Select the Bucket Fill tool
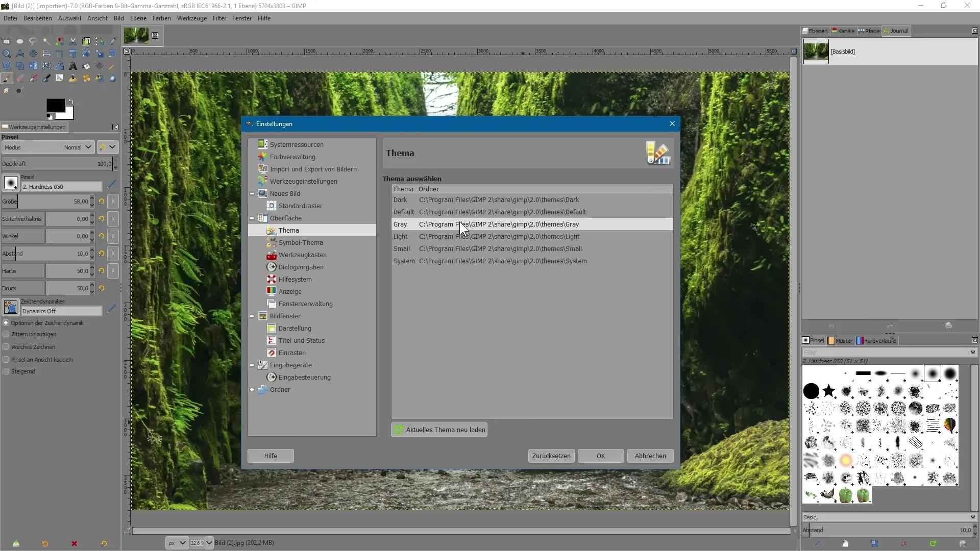Viewport: 980px width, 551px height. pos(86,66)
